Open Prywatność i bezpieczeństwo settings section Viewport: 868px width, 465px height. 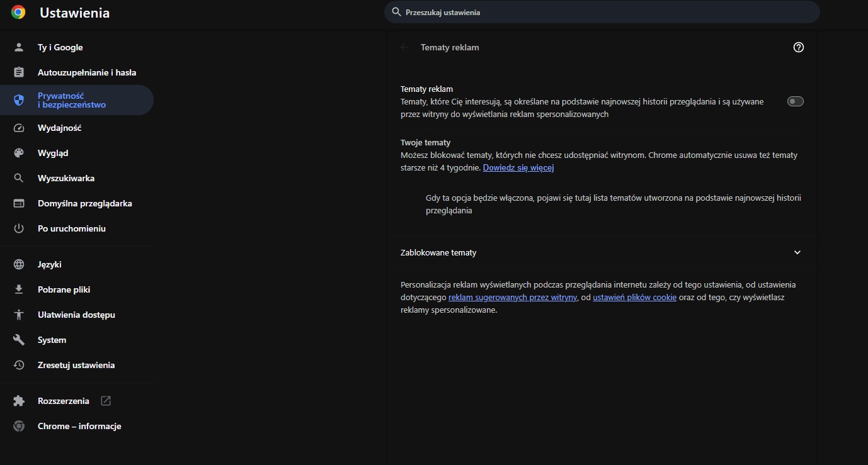tap(71, 100)
